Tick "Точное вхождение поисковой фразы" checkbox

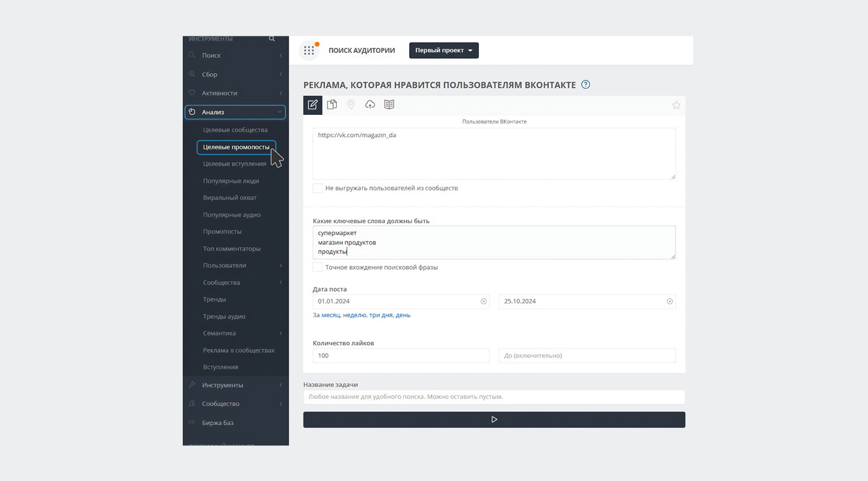click(318, 267)
